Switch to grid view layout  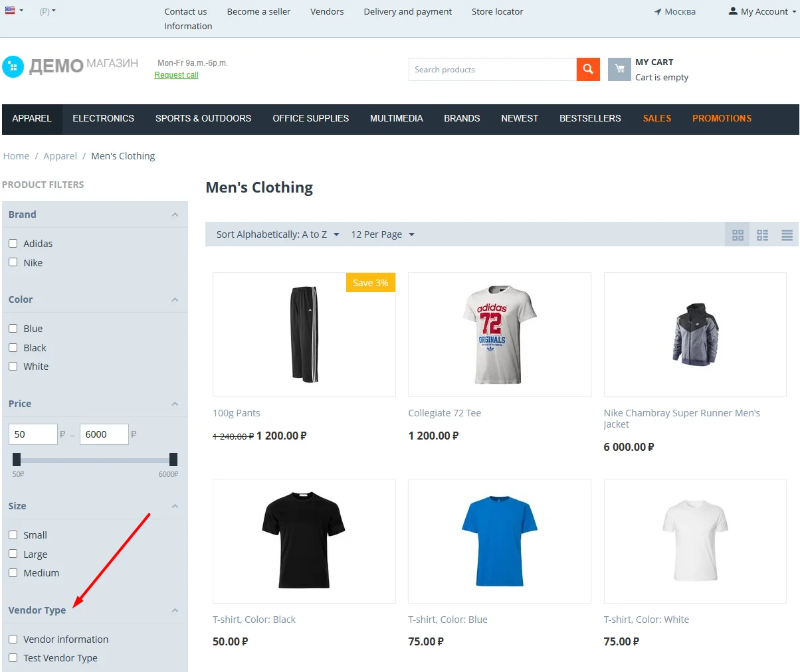(x=738, y=235)
